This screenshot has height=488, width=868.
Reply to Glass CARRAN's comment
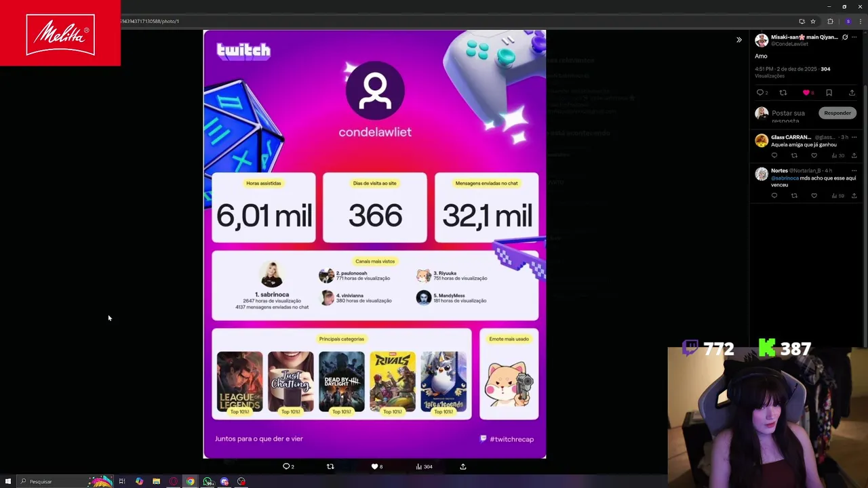pos(774,156)
